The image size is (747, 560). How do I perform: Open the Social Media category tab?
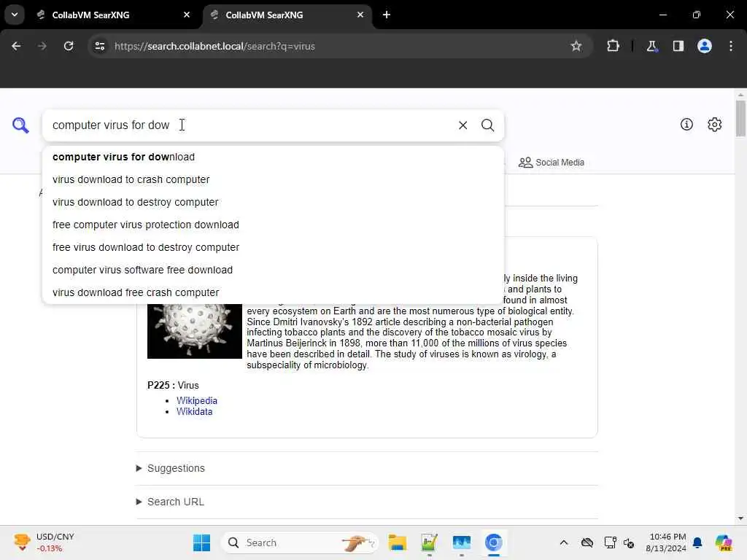click(x=551, y=163)
